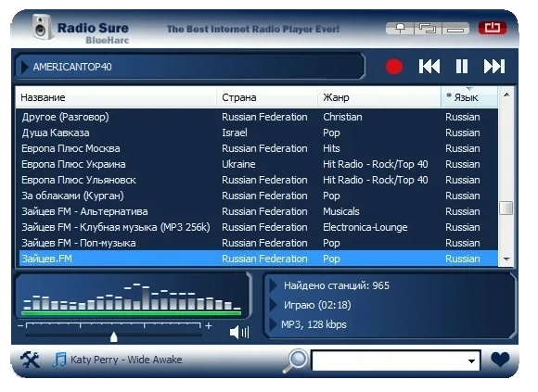Click the list scrollbar up arrow
This screenshot has height=392, width=538.
506,95
